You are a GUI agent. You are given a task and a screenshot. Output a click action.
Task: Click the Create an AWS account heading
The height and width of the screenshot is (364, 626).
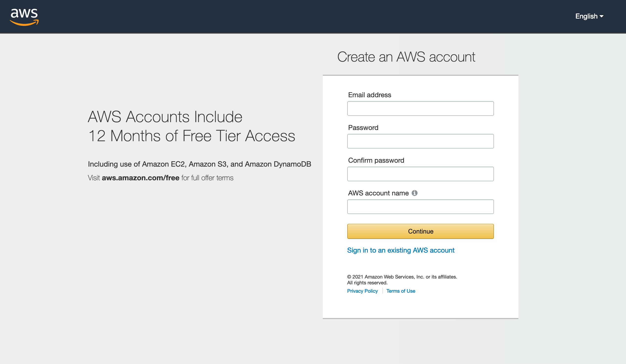pos(406,57)
